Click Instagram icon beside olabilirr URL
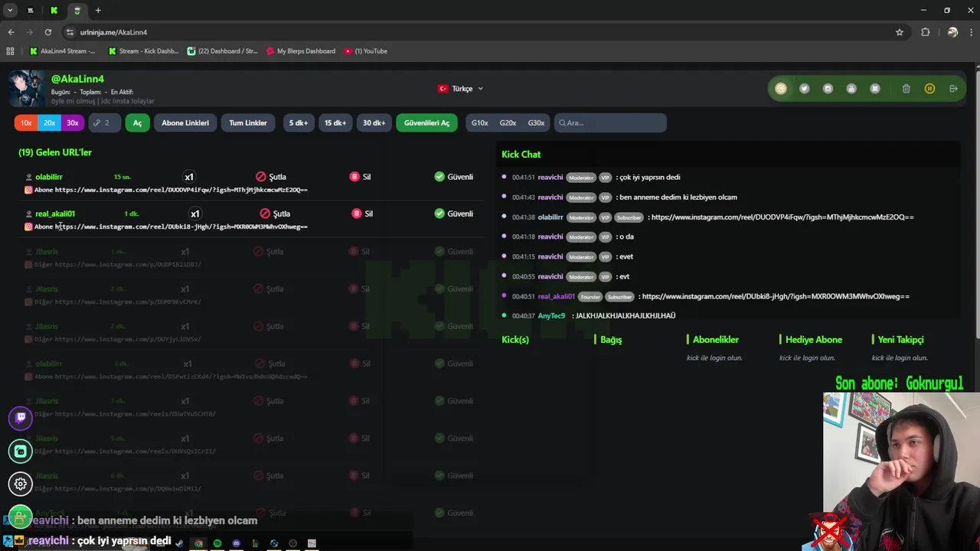This screenshot has width=980, height=551. 28,190
